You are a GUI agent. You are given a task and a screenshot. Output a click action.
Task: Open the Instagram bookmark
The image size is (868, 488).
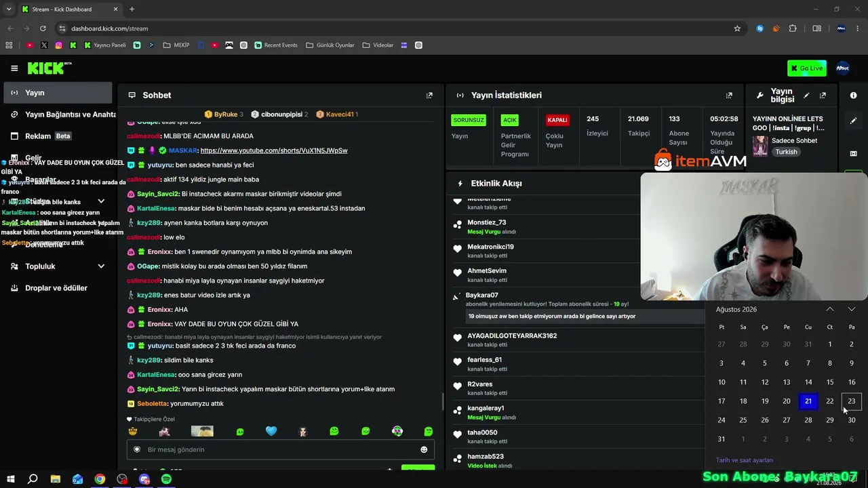pyautogui.click(x=59, y=45)
